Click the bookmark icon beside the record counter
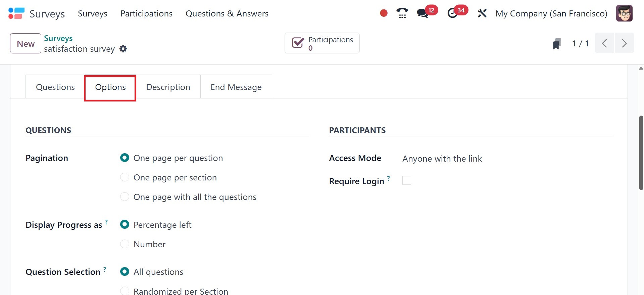The image size is (644, 295). pyautogui.click(x=556, y=44)
